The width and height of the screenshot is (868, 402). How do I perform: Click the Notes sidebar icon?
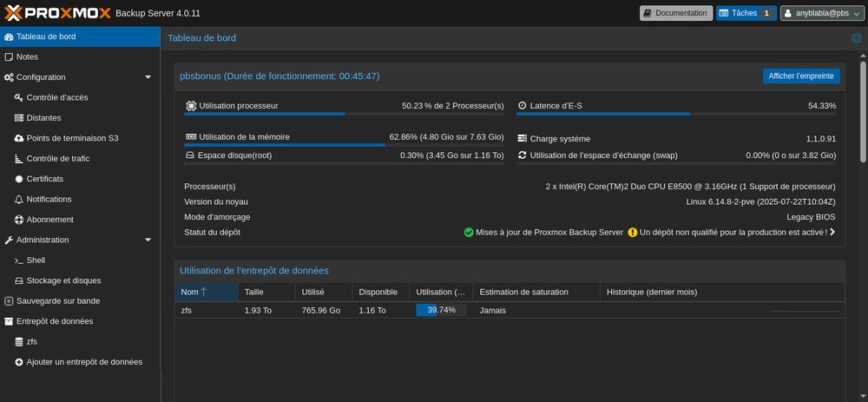point(9,57)
